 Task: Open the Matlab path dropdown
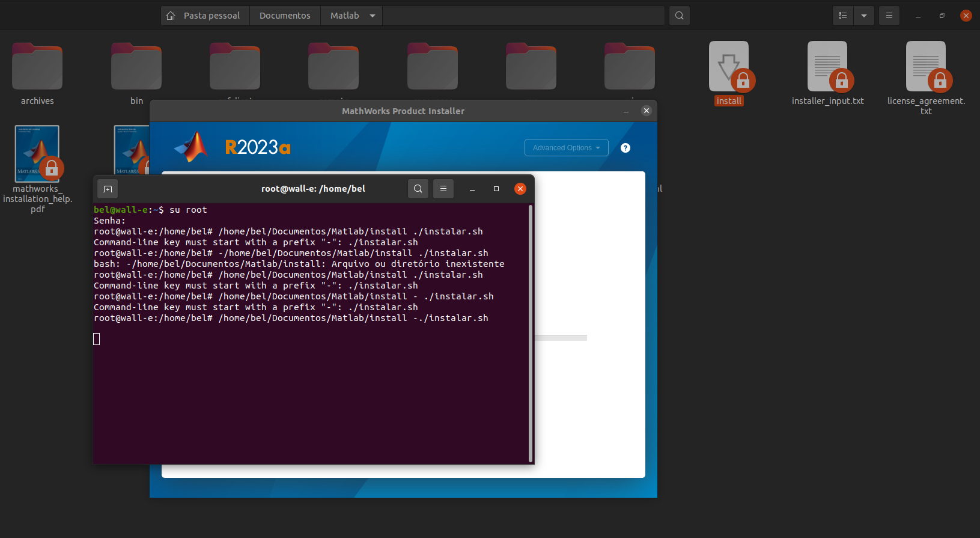(373, 16)
